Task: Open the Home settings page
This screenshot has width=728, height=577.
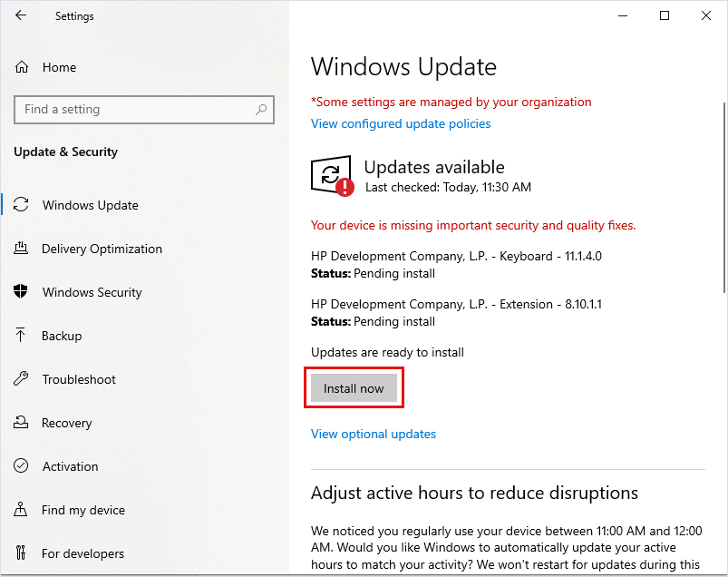Action: [x=59, y=67]
